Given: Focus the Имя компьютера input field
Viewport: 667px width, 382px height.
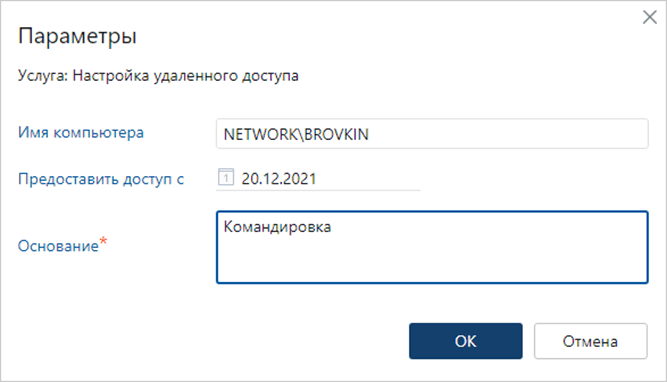Looking at the screenshot, I should 432,134.
